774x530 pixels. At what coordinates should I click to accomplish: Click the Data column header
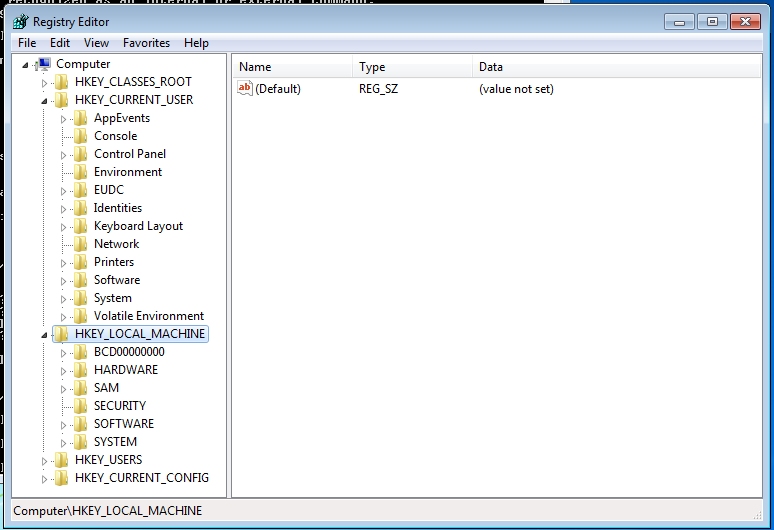616,67
